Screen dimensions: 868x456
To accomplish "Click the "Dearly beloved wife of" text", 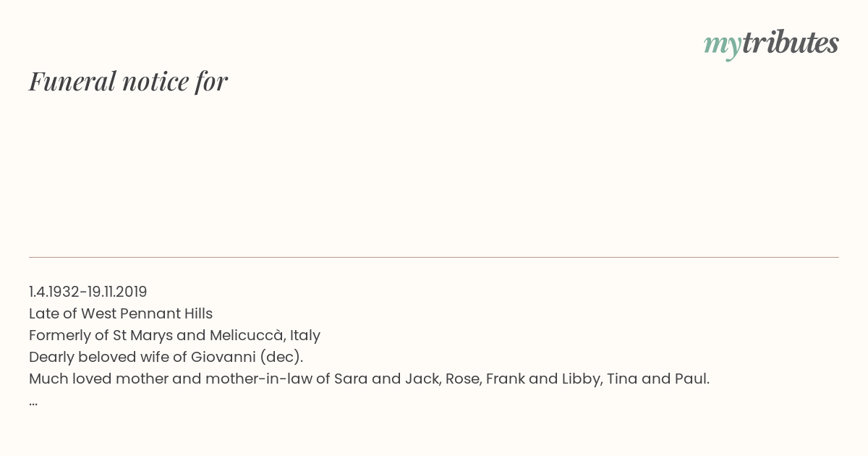I will coord(108,357).
